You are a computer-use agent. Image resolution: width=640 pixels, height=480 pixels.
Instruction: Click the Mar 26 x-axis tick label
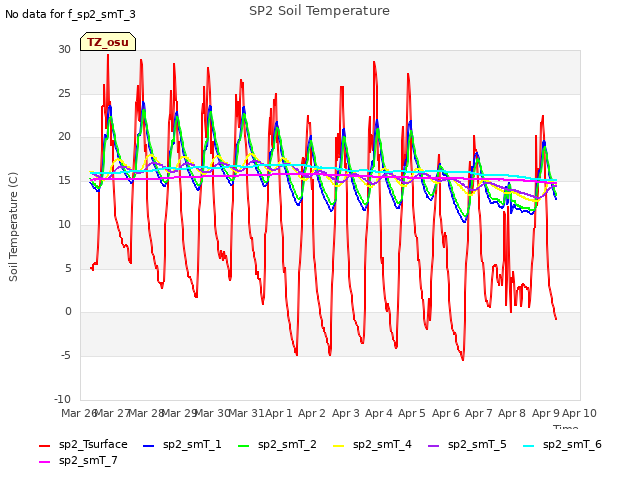point(79,413)
